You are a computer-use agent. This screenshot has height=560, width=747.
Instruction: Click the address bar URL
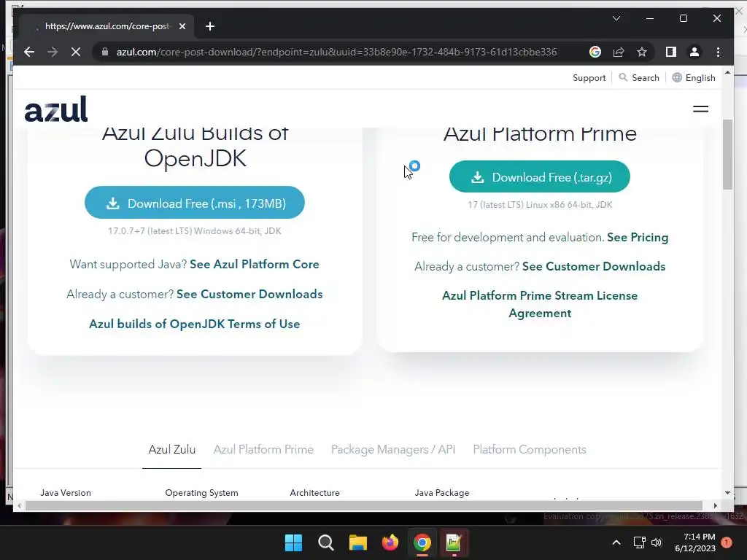pyautogui.click(x=336, y=52)
